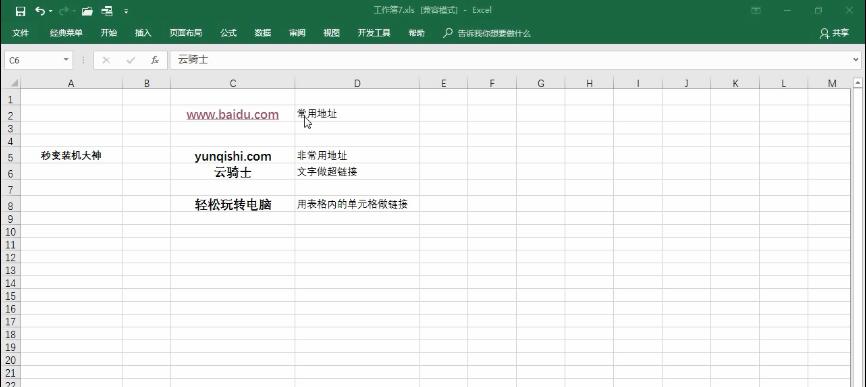866x387 pixels.
Task: Switch to the 审阅 tab
Action: [297, 33]
